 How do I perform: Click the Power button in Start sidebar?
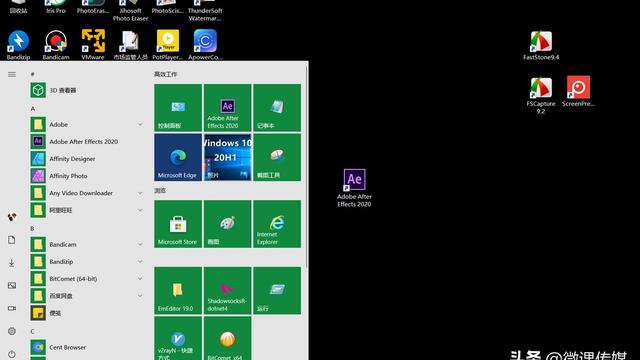(12, 354)
